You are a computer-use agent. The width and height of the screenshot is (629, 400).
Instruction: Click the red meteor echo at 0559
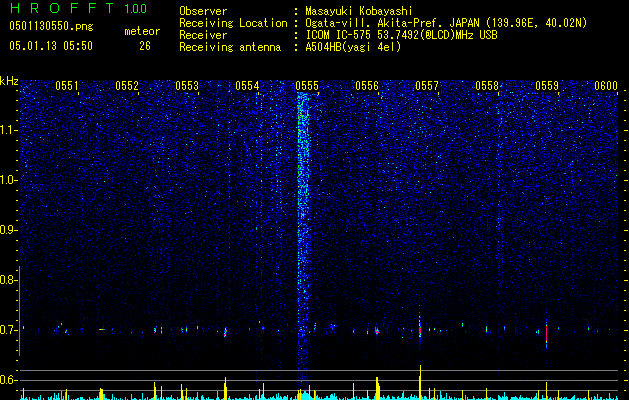click(x=546, y=333)
